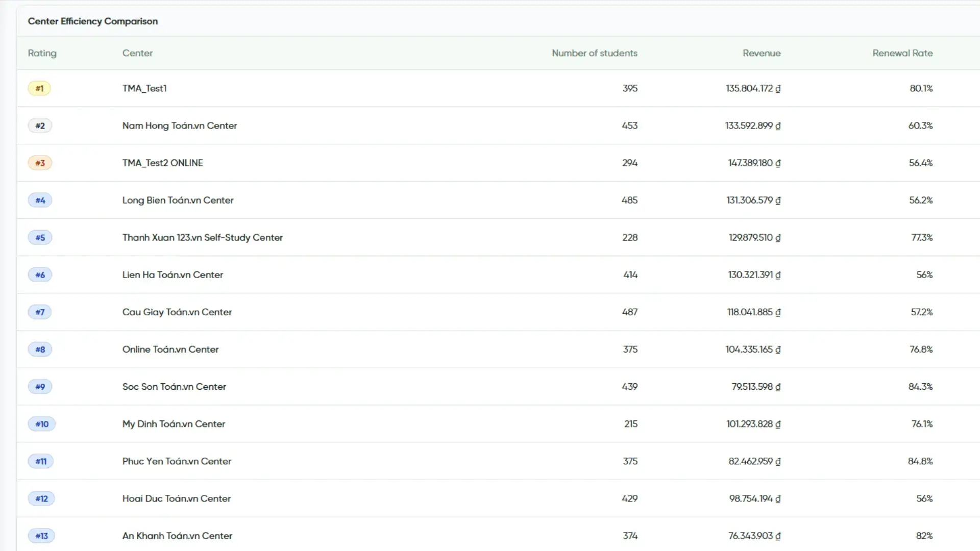Click revenue 76.343.903 ₫ cell

754,536
